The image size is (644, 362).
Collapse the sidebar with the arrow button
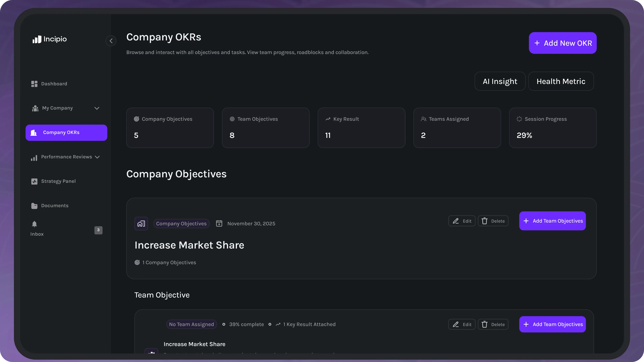click(111, 41)
